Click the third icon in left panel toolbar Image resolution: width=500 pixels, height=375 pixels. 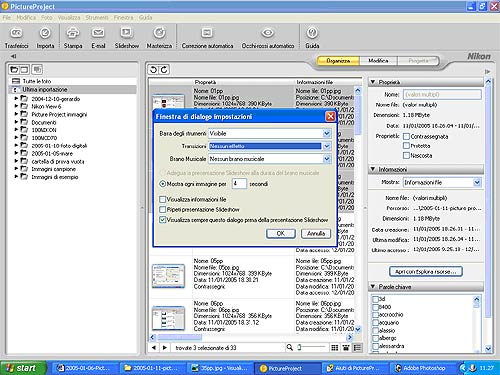(37, 69)
